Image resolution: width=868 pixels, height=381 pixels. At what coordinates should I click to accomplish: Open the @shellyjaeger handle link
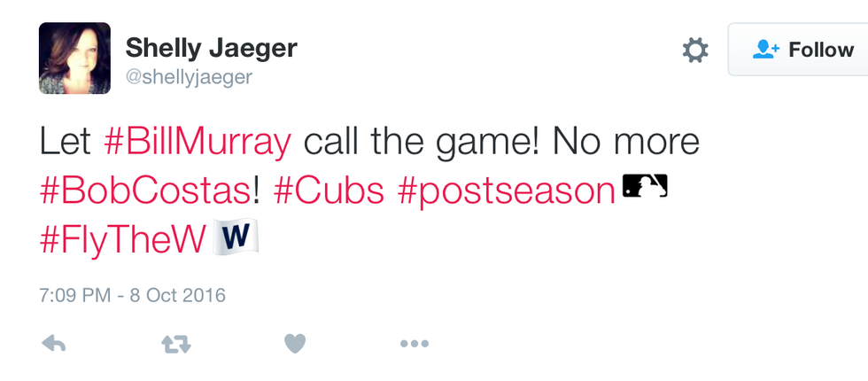(189, 77)
